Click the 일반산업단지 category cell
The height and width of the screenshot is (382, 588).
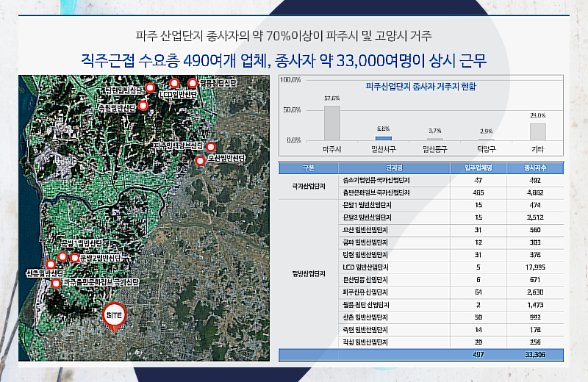coord(309,274)
